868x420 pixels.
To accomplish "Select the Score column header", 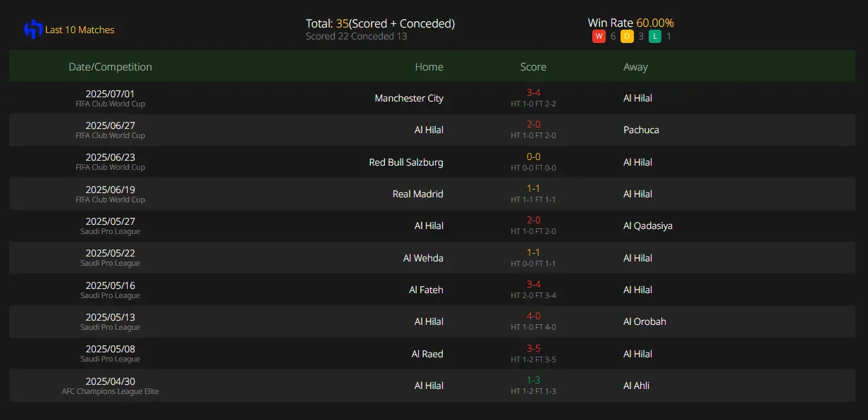I will point(533,67).
